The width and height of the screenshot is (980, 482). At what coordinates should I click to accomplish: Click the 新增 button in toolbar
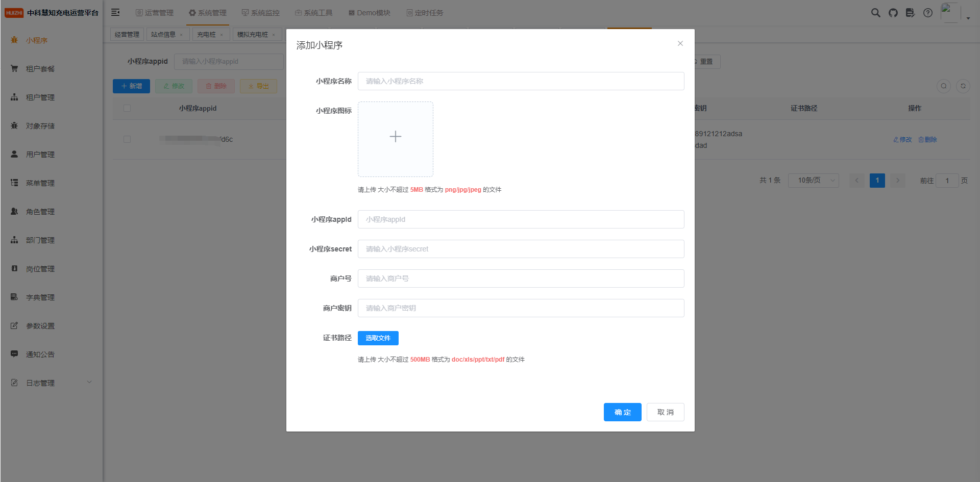[x=131, y=86]
